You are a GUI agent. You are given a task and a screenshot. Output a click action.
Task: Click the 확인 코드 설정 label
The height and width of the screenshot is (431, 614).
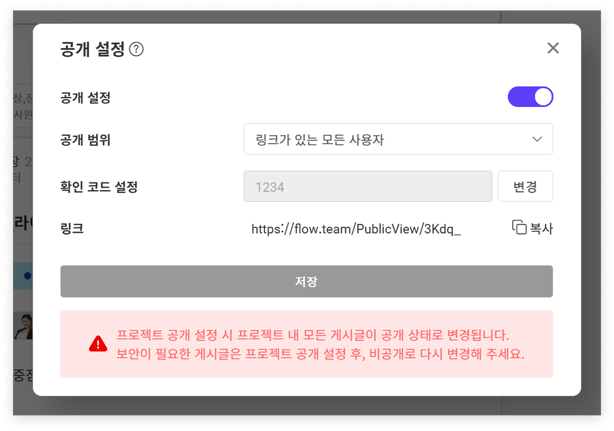point(99,187)
